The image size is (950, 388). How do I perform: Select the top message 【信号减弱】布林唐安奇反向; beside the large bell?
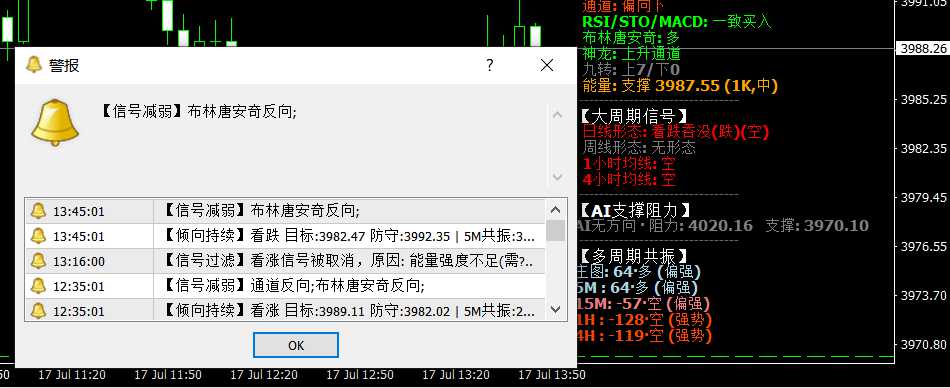197,112
